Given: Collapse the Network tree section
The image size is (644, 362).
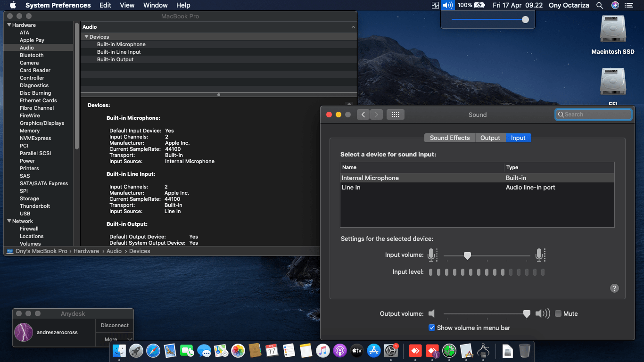Looking at the screenshot, I should click(x=9, y=221).
